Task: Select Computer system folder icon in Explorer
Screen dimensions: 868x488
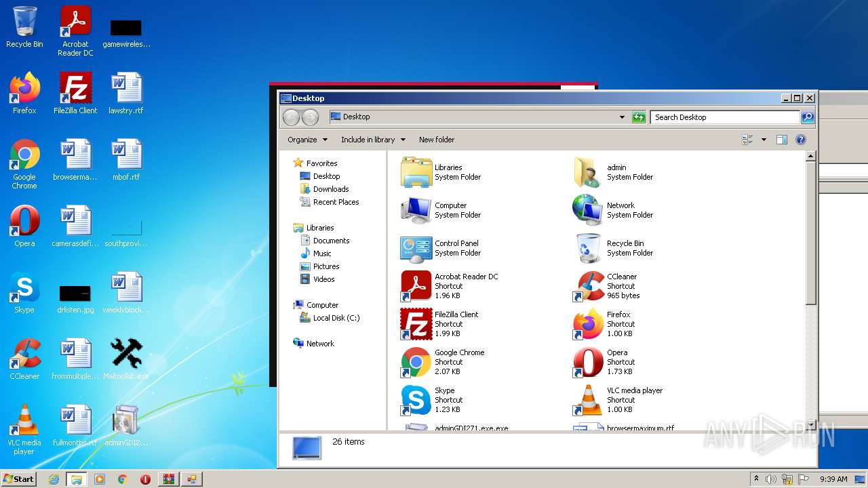Action: coord(416,210)
